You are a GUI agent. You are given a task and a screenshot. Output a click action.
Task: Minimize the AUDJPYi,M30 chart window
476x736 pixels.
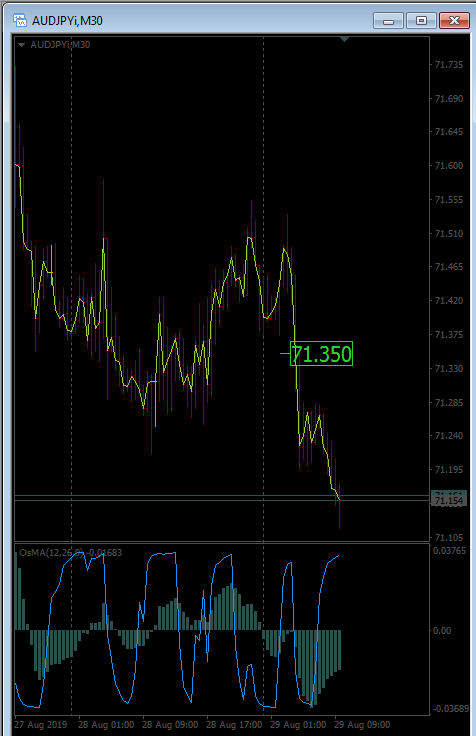coord(388,21)
